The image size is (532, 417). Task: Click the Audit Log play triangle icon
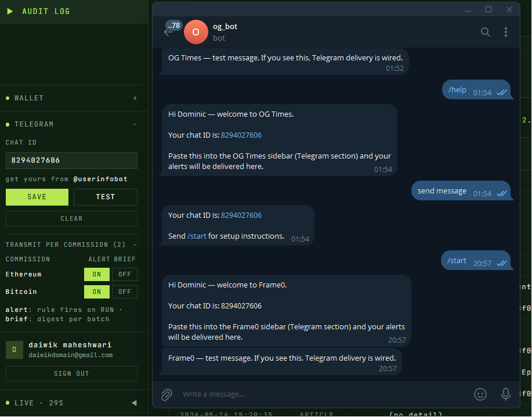[10, 11]
